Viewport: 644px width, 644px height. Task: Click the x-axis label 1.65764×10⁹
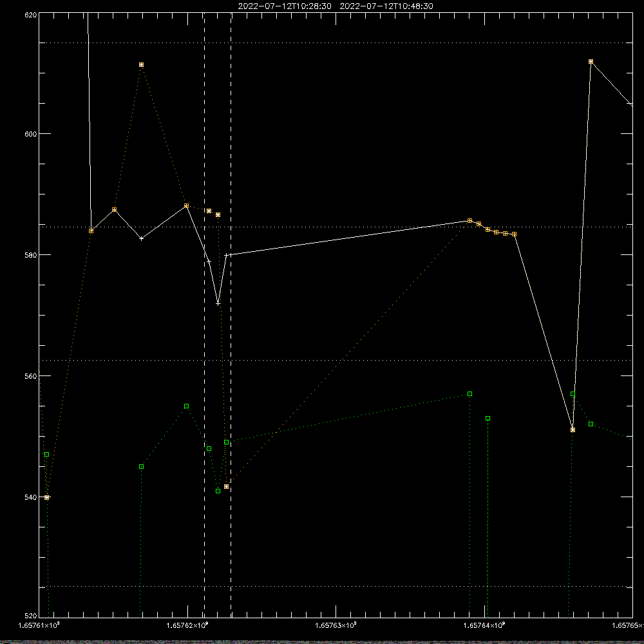[x=484, y=625]
